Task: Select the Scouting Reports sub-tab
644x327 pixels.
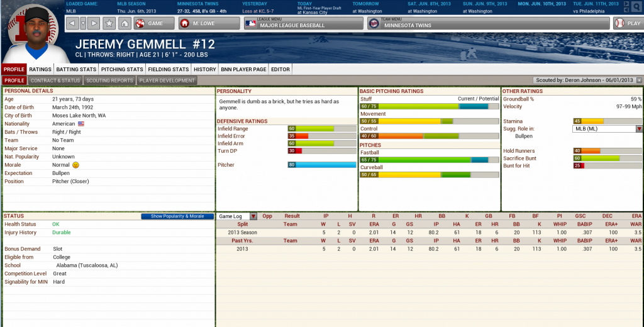Action: coord(109,80)
